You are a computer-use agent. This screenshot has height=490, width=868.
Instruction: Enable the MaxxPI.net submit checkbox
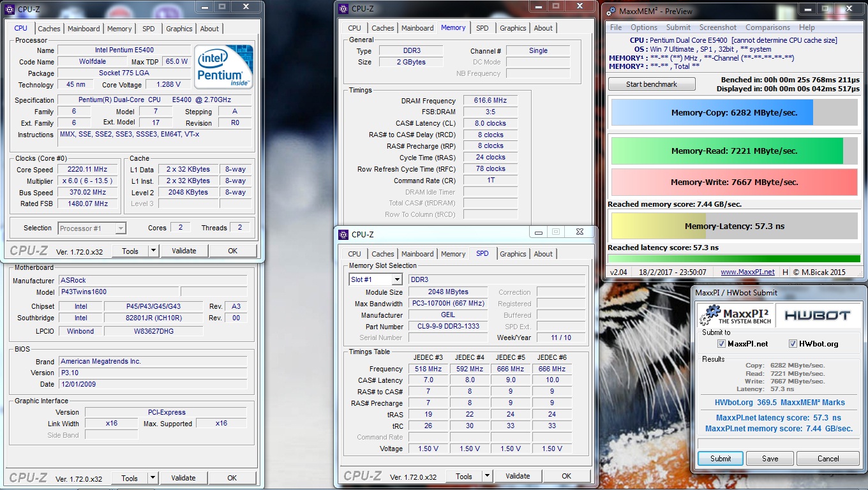721,344
